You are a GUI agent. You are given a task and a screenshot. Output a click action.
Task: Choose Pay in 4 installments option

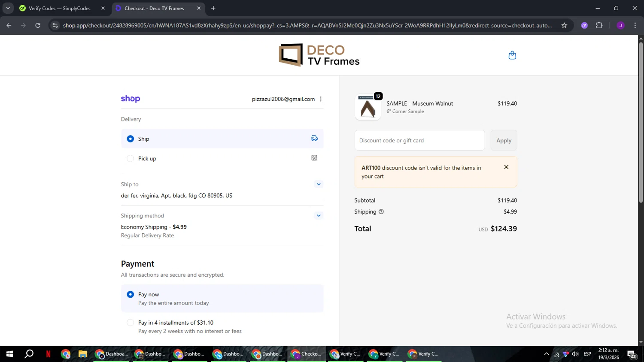(131, 323)
